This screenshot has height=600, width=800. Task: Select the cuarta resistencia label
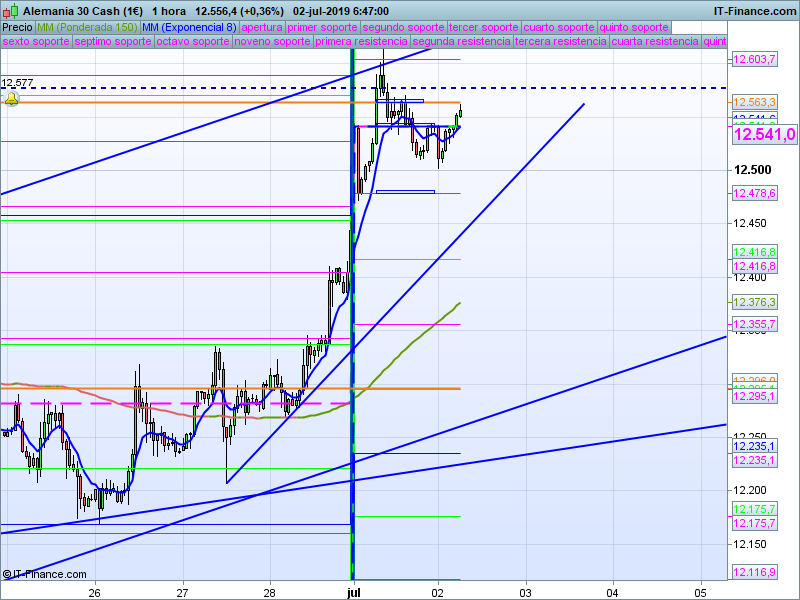655,41
